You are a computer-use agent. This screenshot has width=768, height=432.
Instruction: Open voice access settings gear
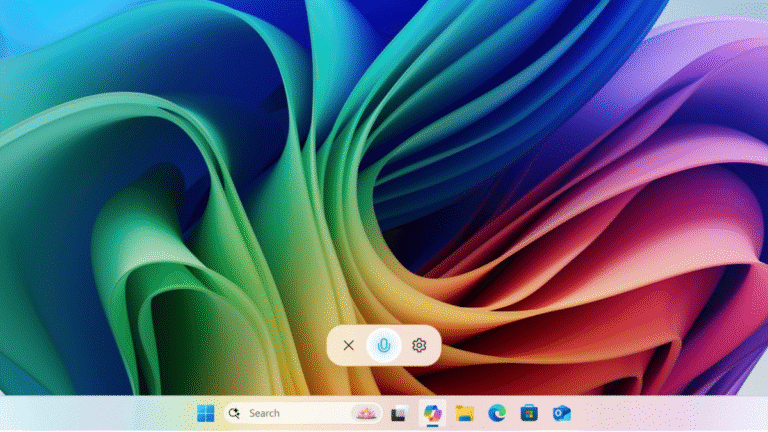coord(419,345)
